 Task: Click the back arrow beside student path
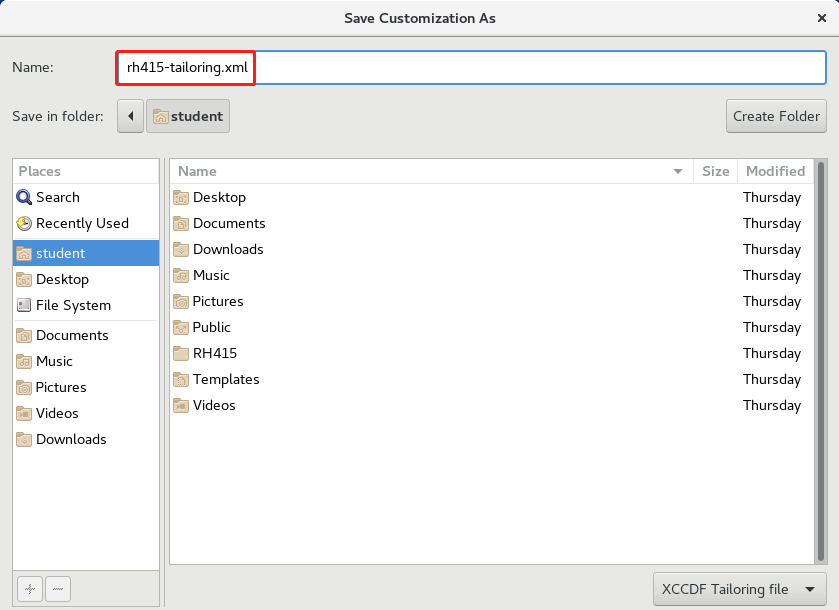(x=130, y=116)
